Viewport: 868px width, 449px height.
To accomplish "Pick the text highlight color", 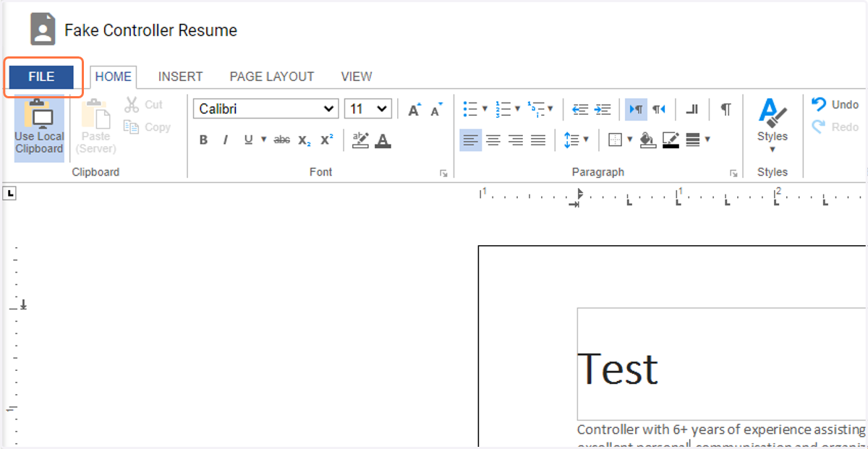I will point(360,140).
